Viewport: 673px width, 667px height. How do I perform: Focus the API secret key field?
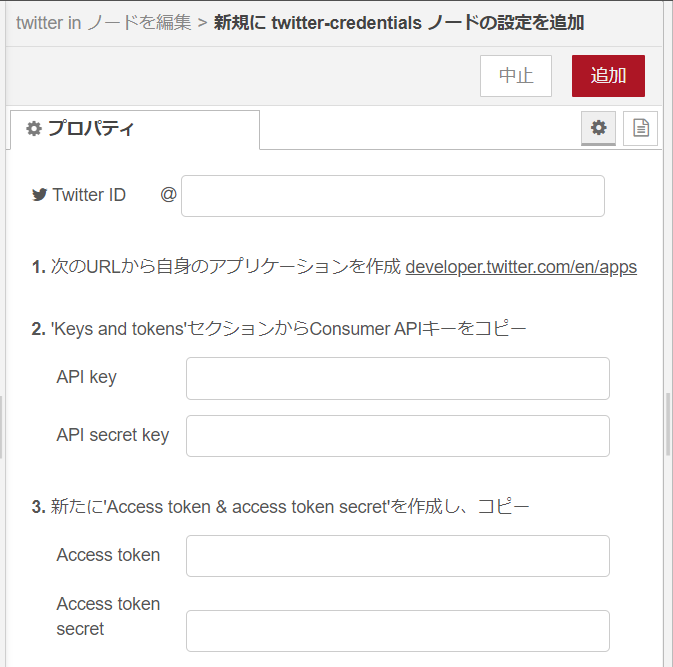(398, 436)
